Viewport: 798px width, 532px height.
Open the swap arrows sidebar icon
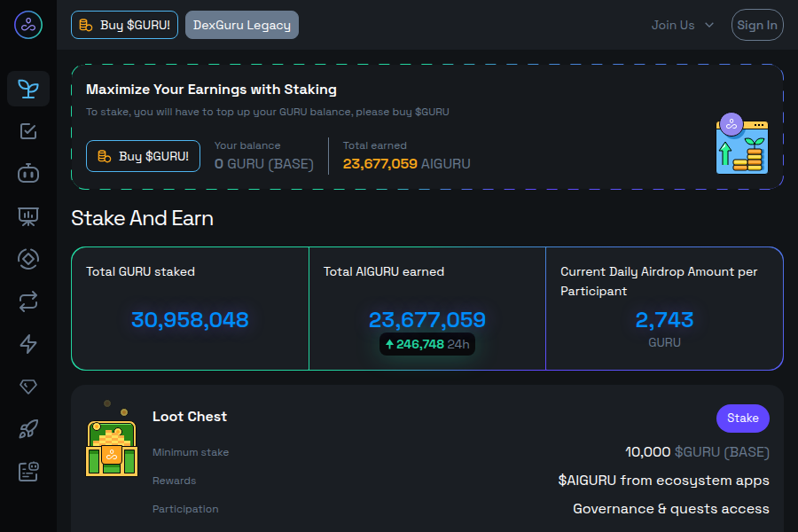(28, 301)
